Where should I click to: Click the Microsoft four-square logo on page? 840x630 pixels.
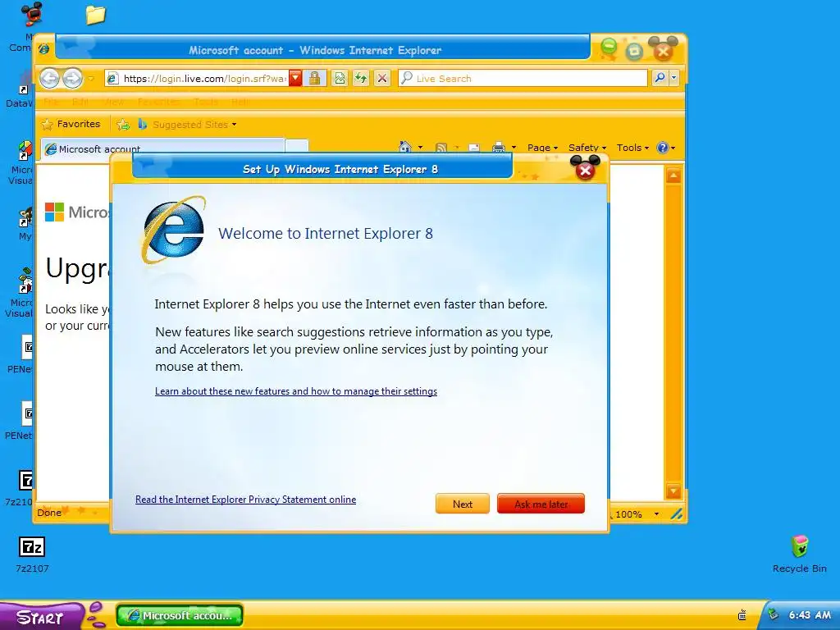pyautogui.click(x=54, y=212)
